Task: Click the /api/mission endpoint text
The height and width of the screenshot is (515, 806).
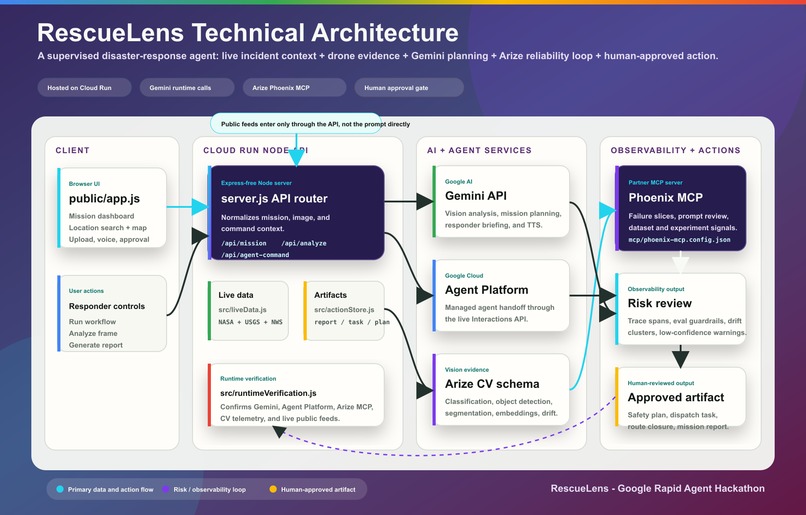Action: (x=244, y=243)
